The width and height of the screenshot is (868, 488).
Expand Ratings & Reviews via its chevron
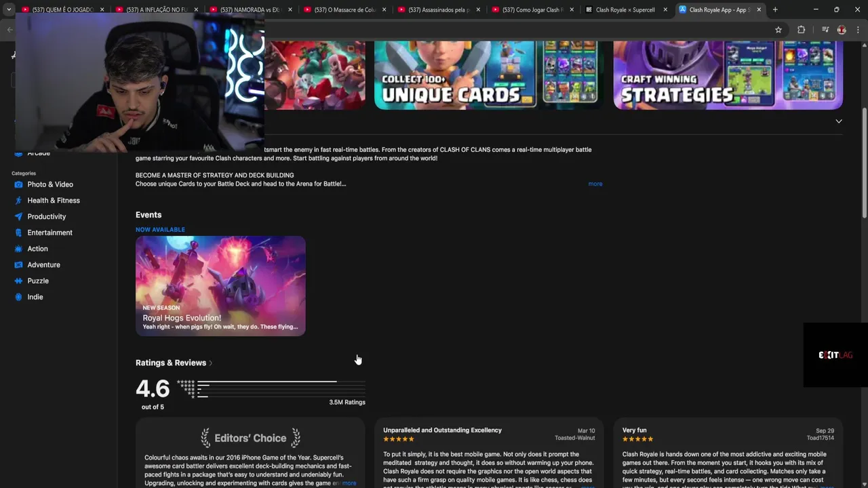pyautogui.click(x=210, y=363)
